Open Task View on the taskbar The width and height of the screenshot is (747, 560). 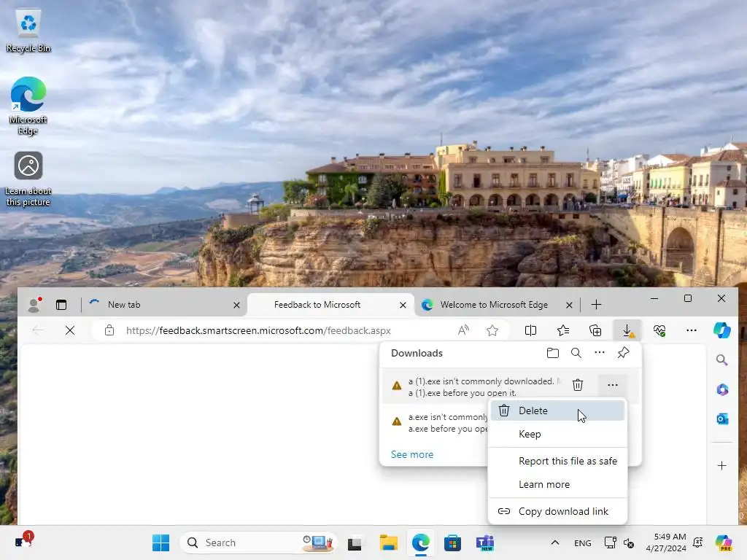point(355,542)
